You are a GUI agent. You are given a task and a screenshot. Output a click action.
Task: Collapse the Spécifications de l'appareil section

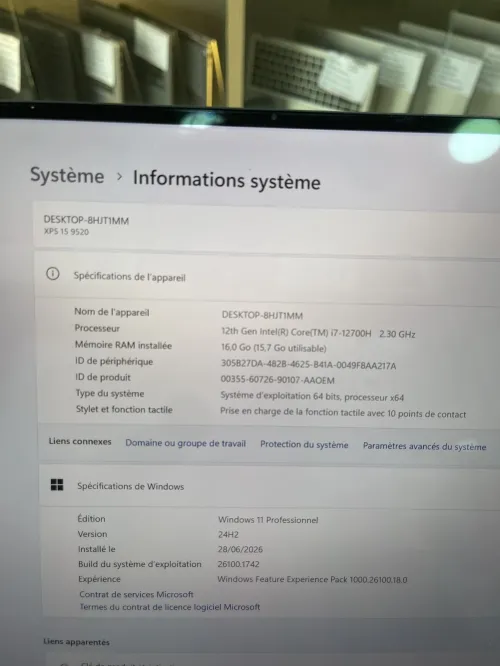click(267, 277)
